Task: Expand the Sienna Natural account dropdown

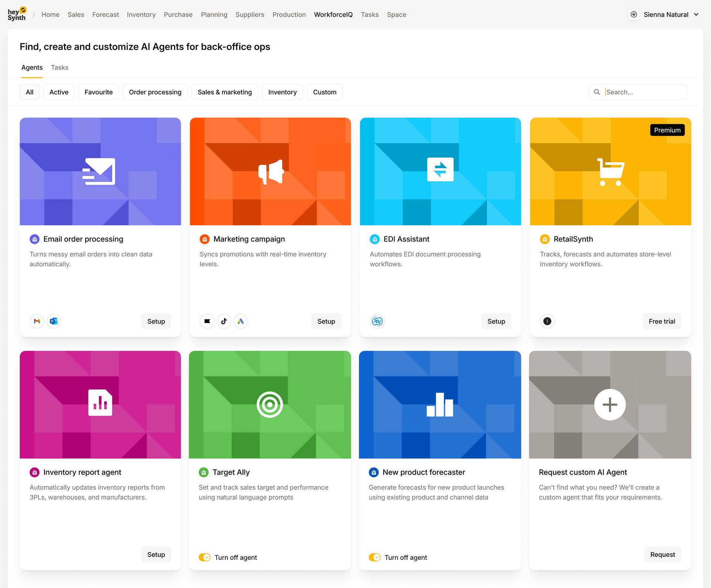Action: [696, 14]
